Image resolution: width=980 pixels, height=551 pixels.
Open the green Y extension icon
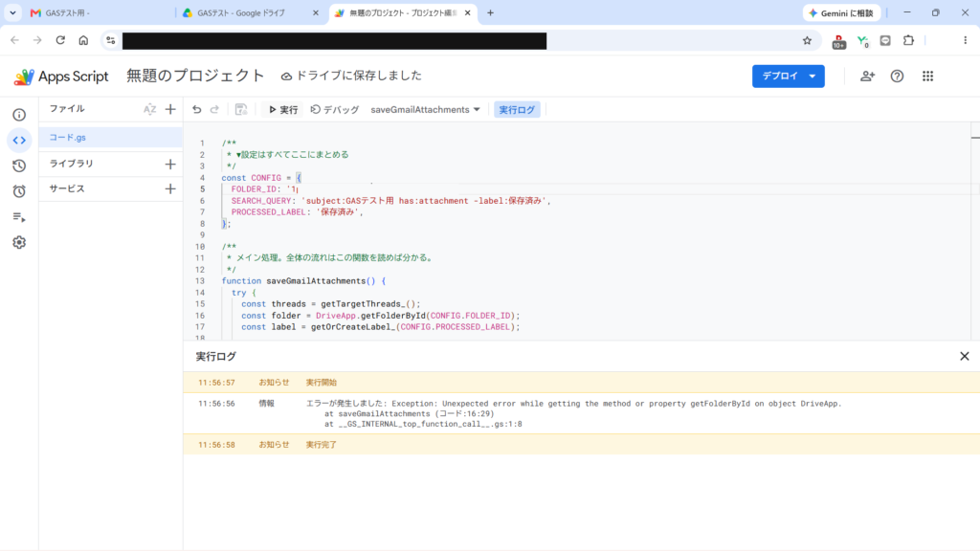pos(862,41)
